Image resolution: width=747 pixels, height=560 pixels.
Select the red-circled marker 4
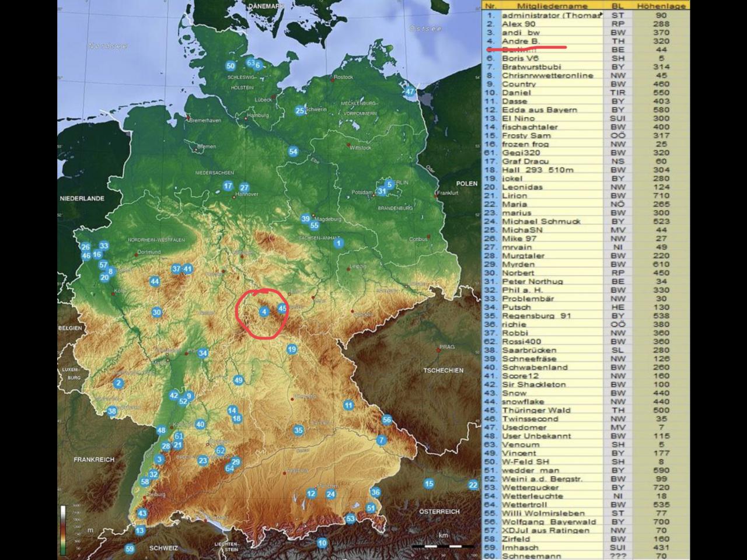[264, 312]
